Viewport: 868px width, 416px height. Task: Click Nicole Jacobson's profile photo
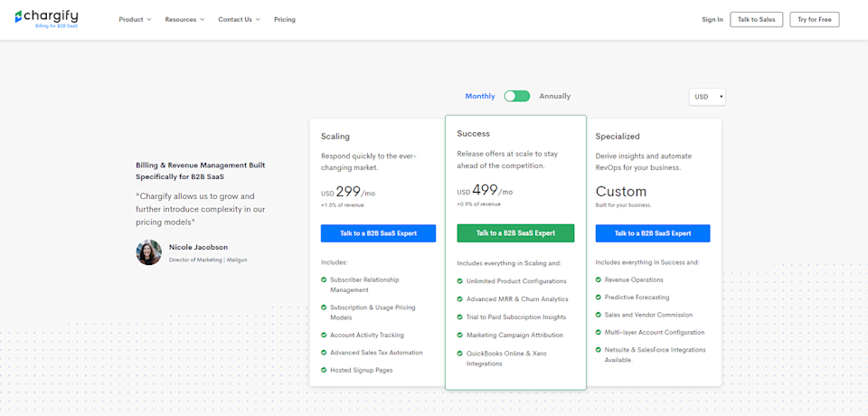click(149, 252)
